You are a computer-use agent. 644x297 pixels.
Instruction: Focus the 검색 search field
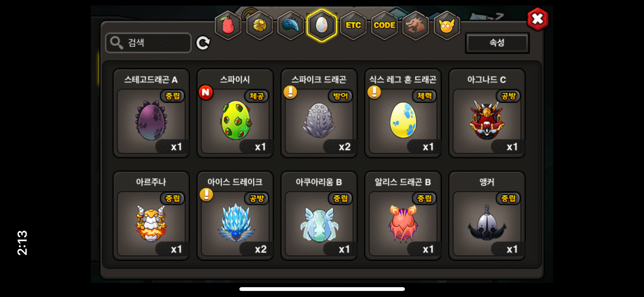[148, 43]
